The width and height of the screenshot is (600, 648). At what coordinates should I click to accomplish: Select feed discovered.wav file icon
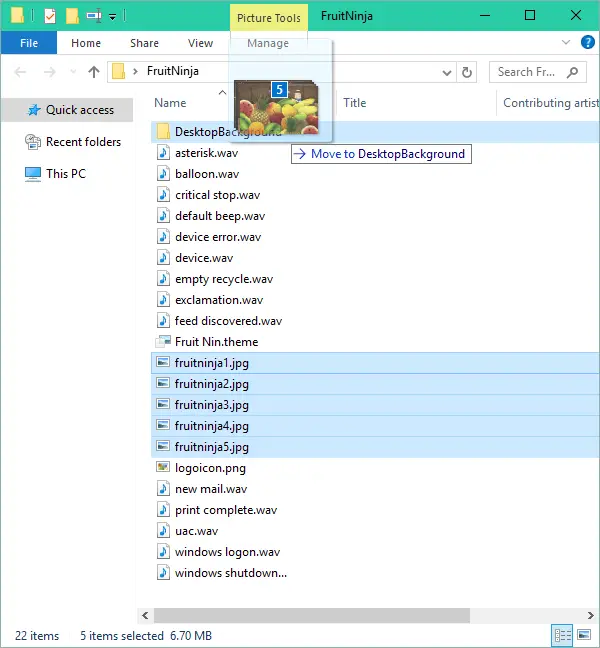pyautogui.click(x=163, y=321)
